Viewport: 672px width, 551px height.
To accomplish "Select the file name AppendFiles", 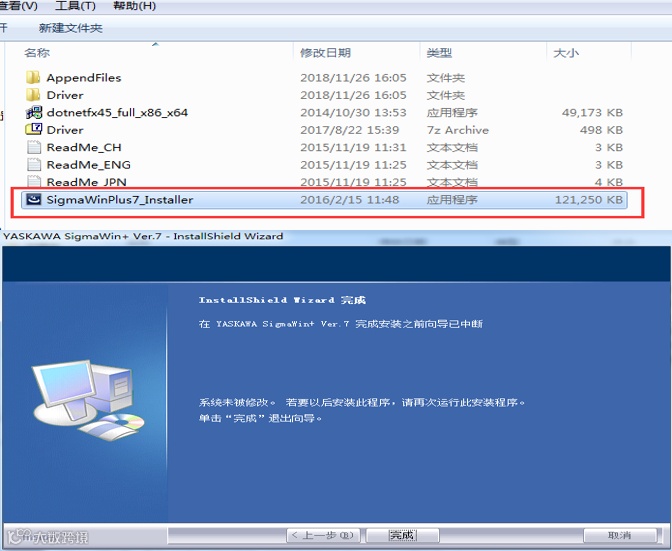I will (x=84, y=78).
